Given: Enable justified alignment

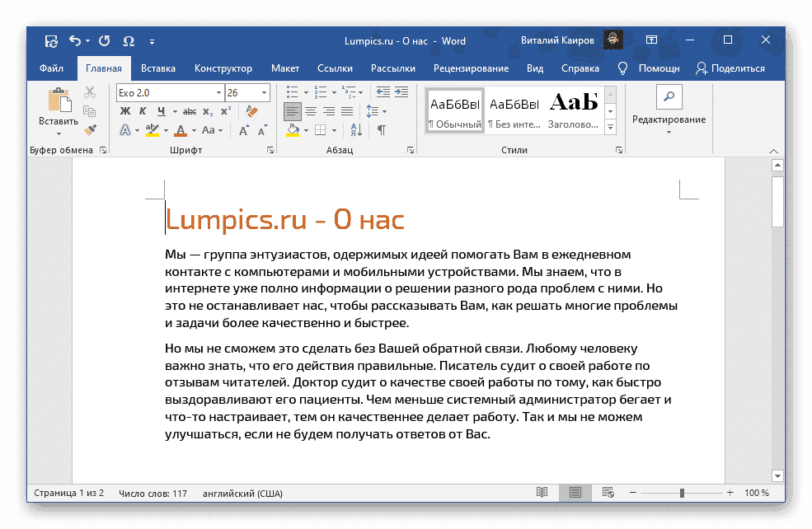Looking at the screenshot, I should click(x=347, y=110).
